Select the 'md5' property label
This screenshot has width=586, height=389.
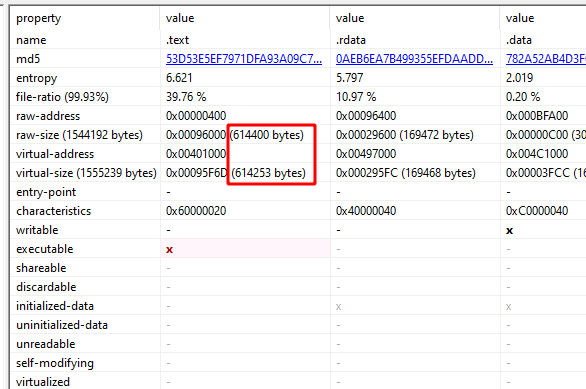[x=28, y=59]
